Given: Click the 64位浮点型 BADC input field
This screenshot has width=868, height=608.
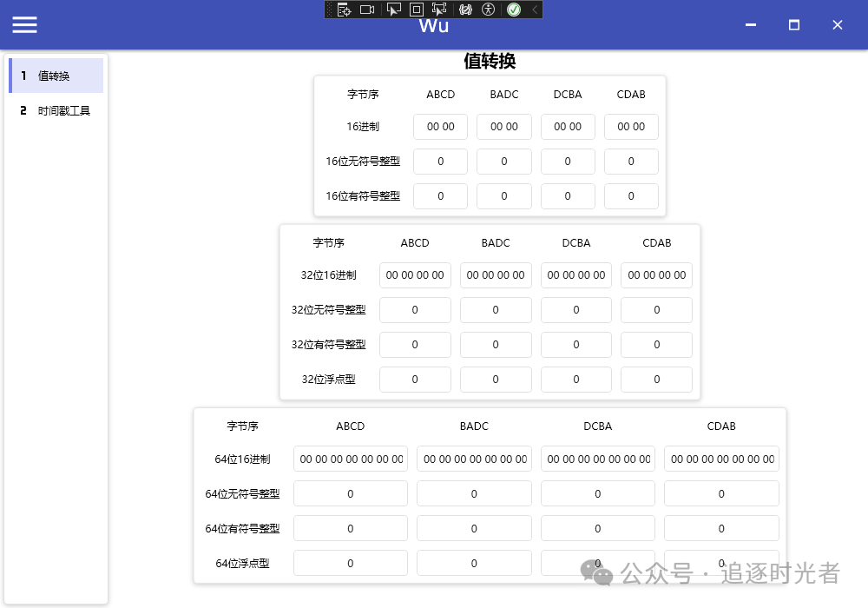Looking at the screenshot, I should pos(474,562).
